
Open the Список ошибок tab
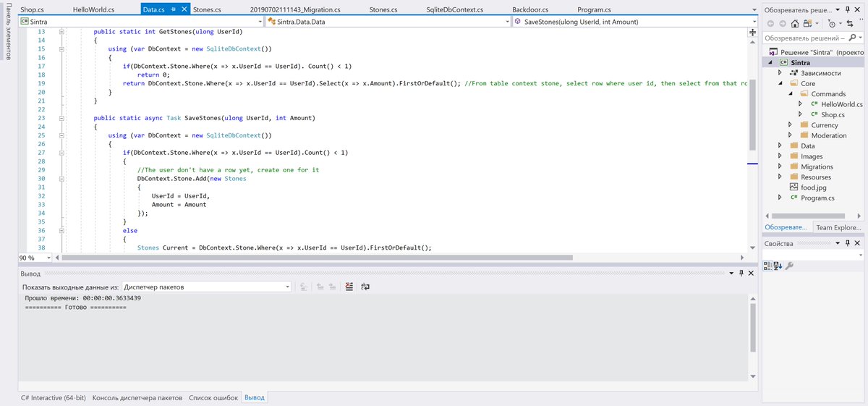(x=213, y=398)
